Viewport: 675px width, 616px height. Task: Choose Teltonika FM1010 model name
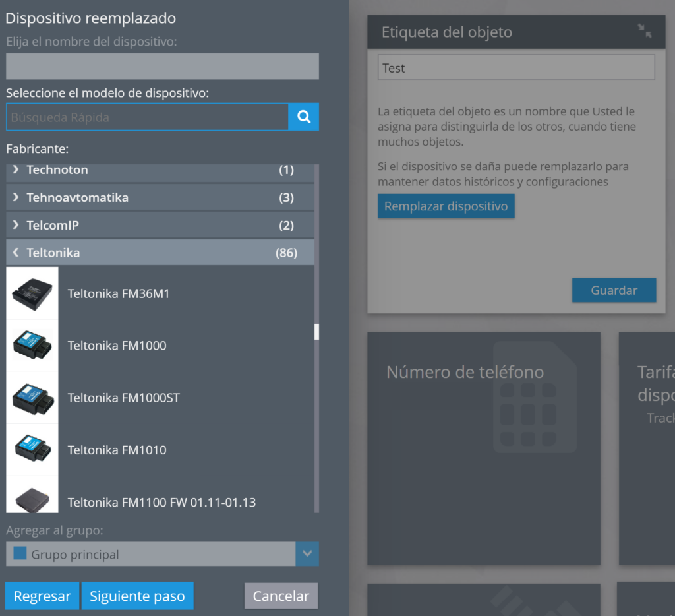117,450
